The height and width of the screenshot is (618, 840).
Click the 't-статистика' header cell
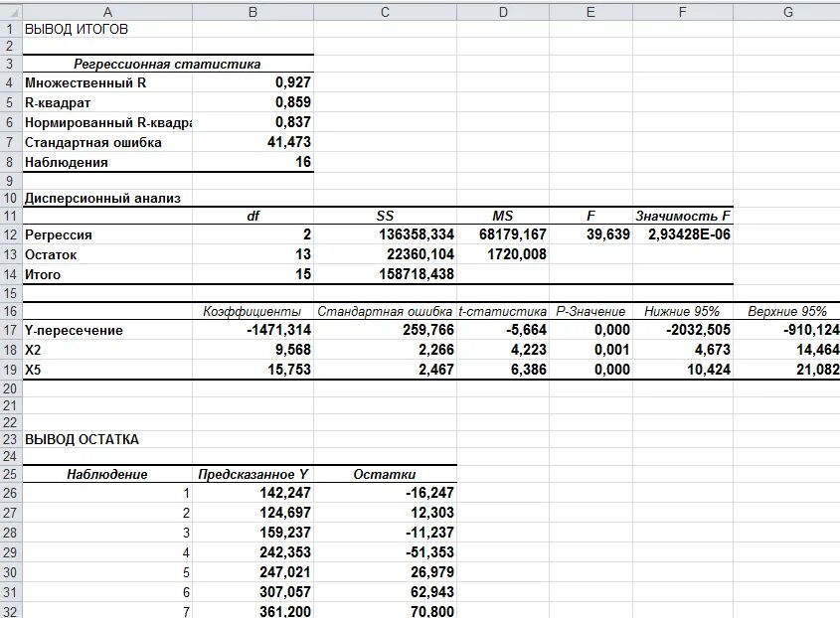coord(503,311)
